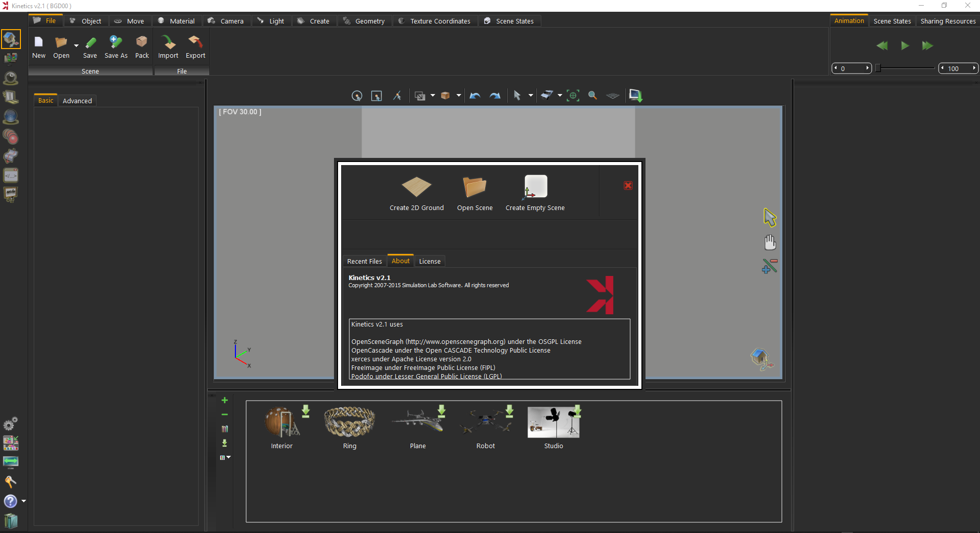Click the blue hexagon sphere icon in sidebar
The height and width of the screenshot is (533, 980).
click(11, 117)
